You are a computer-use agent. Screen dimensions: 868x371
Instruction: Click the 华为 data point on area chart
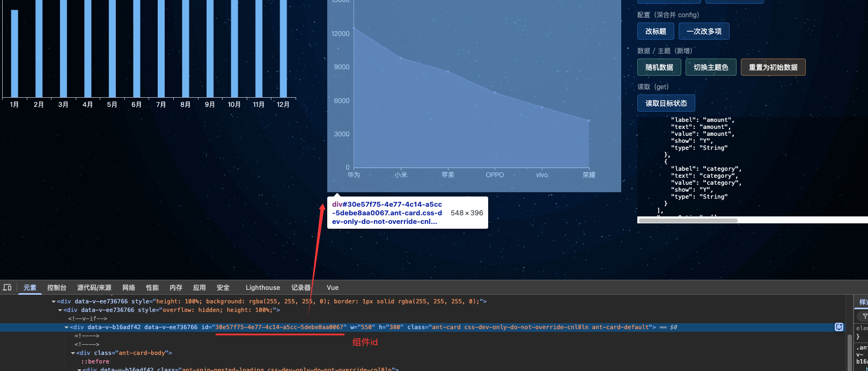click(354, 28)
